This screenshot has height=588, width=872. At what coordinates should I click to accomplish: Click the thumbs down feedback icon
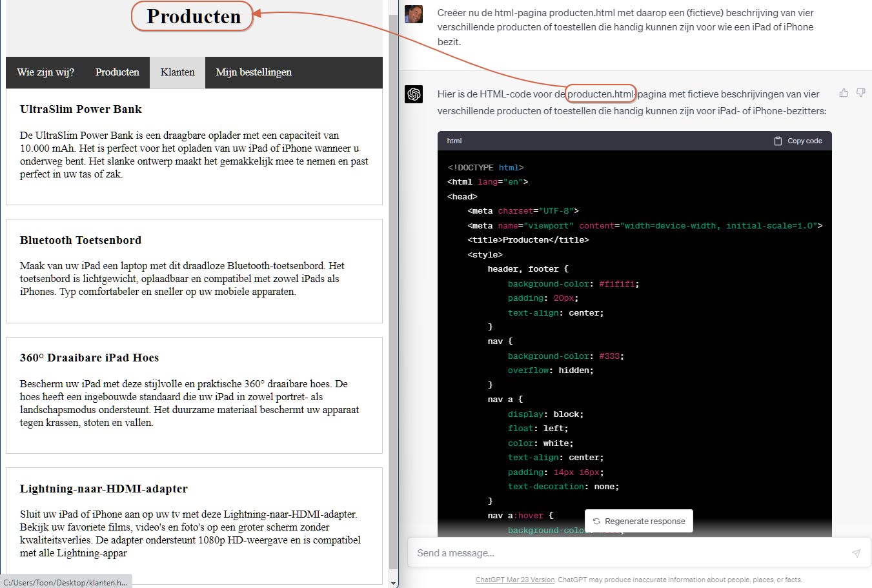[x=860, y=93]
